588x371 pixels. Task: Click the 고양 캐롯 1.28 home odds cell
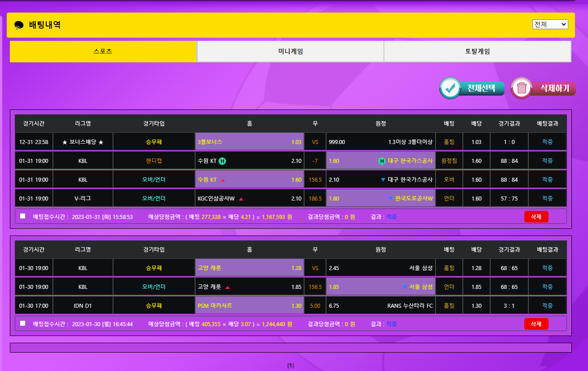(249, 268)
